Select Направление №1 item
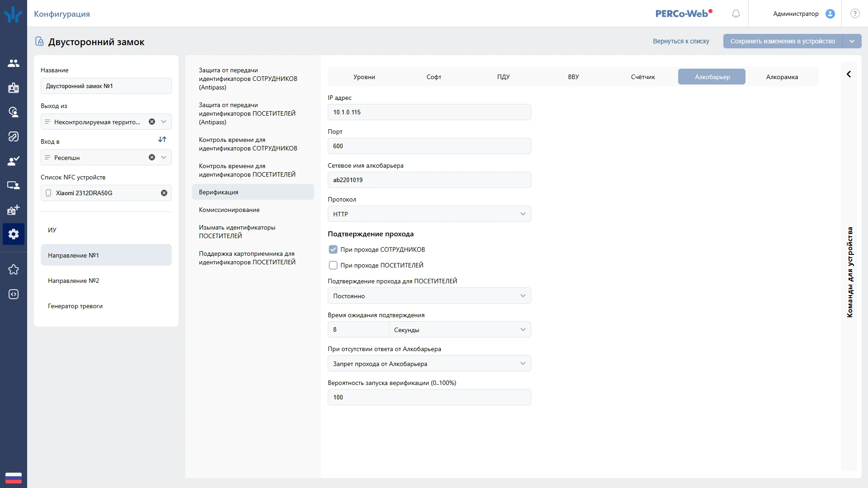868x488 pixels. coord(106,255)
